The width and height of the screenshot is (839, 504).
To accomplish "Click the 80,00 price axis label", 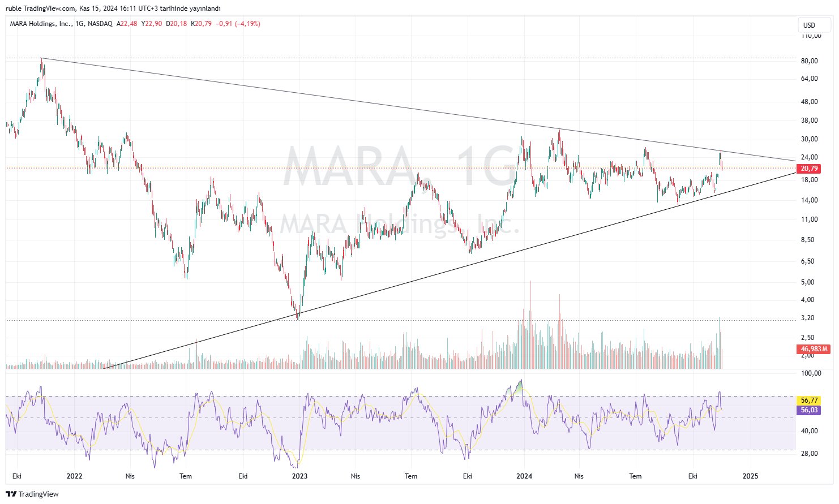I will pos(810,61).
